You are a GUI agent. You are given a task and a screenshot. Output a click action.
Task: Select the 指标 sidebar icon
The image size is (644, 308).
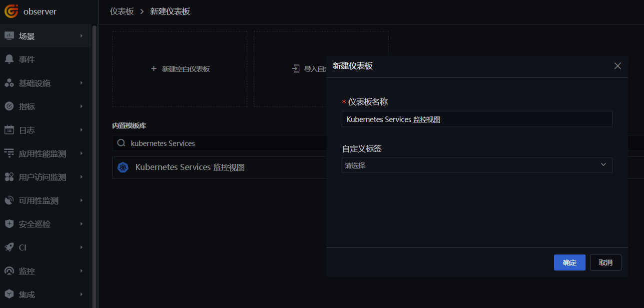tap(9, 106)
